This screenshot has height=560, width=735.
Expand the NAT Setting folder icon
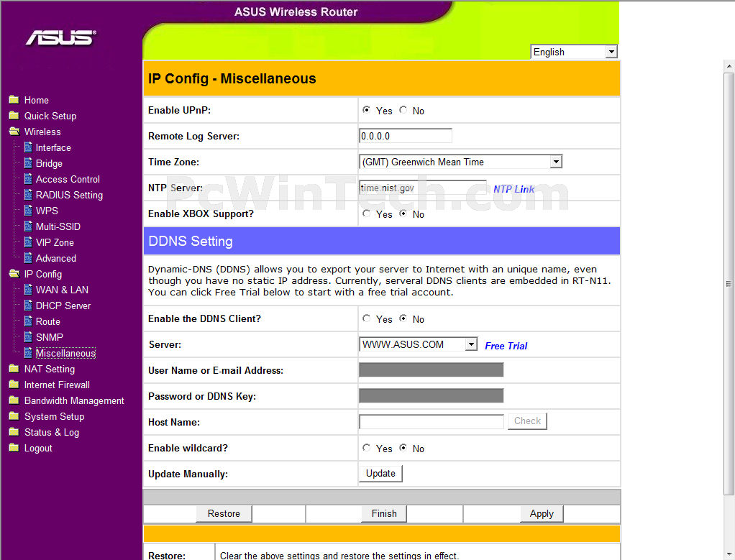click(14, 369)
